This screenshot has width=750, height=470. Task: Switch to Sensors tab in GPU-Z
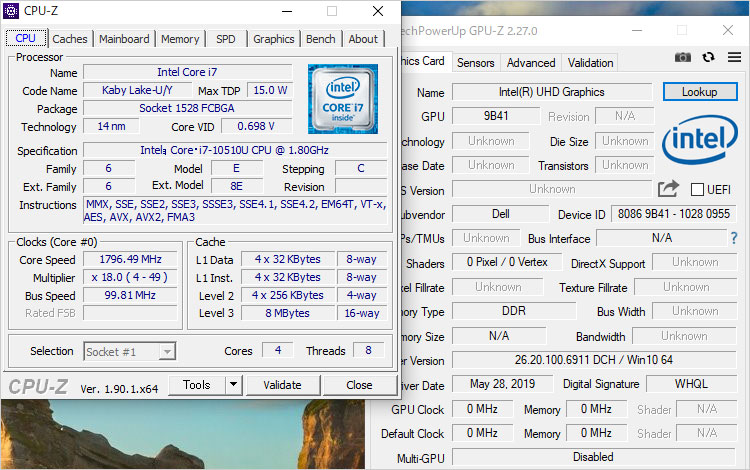475,63
